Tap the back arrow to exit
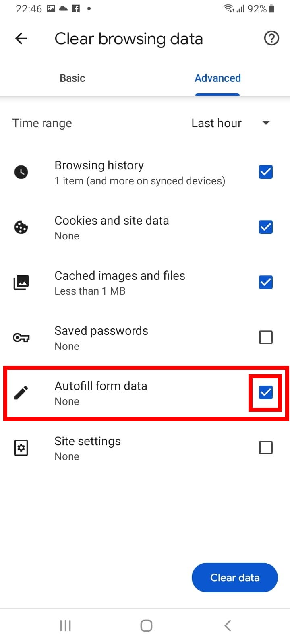Screen dimensions: 290x644 21,38
